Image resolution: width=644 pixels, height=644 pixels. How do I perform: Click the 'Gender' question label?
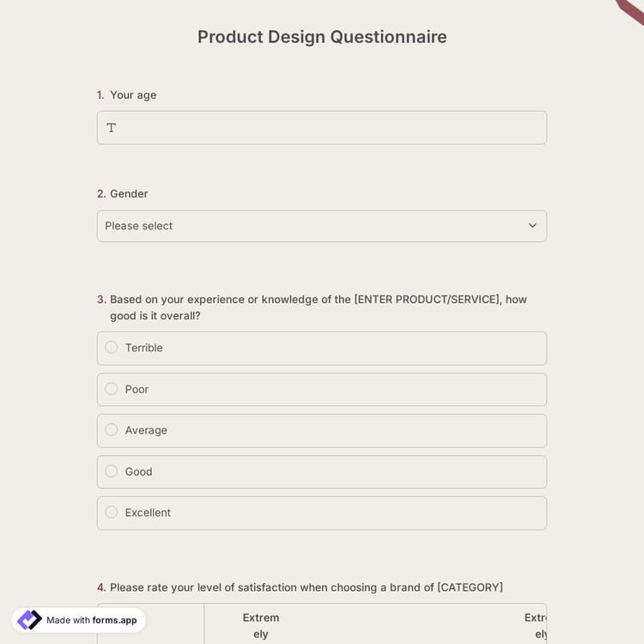coord(129,194)
